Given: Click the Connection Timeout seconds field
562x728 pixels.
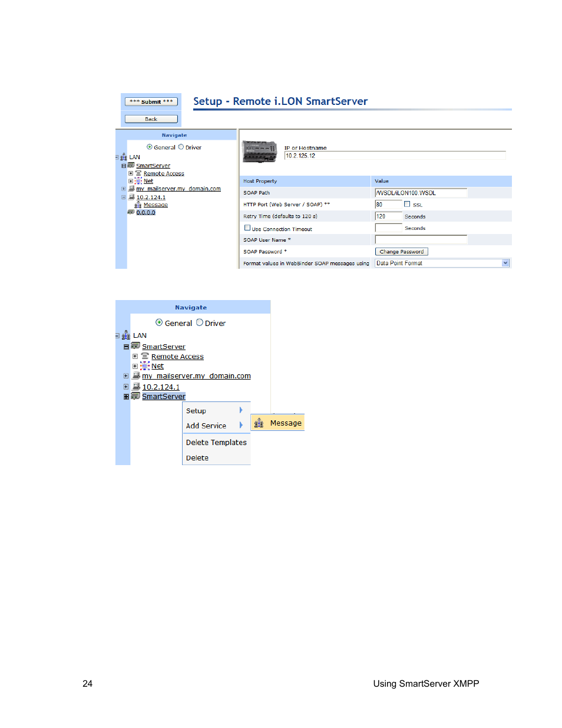Looking at the screenshot, I should point(388,228).
